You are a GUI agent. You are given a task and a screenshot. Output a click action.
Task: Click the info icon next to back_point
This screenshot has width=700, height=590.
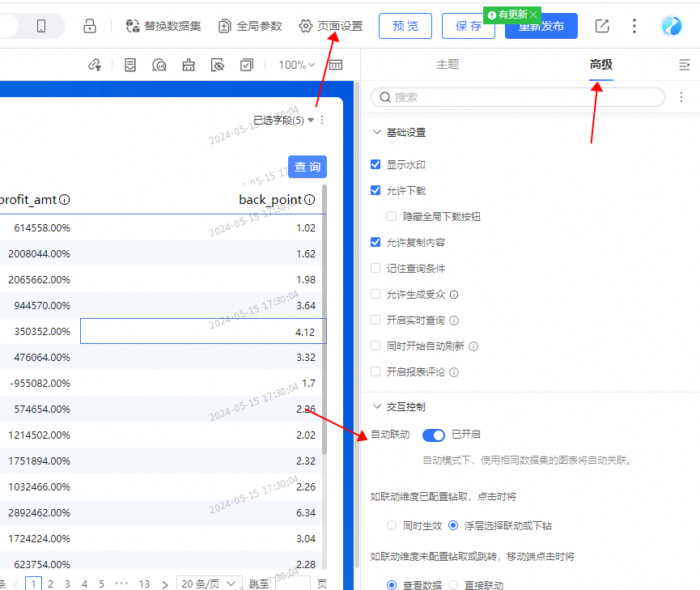[x=309, y=199]
